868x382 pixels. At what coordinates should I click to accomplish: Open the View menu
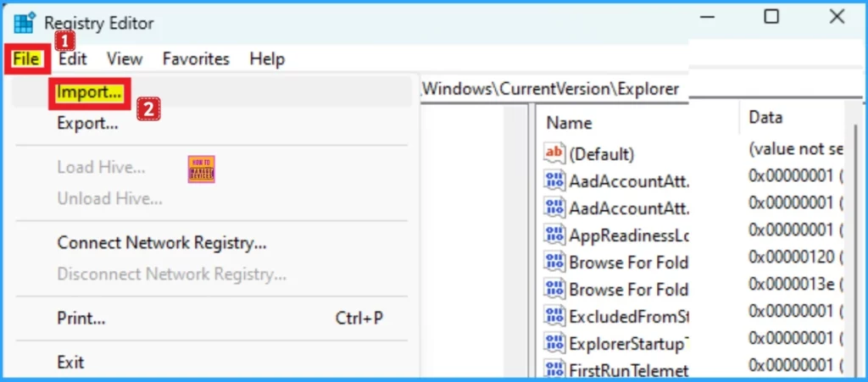pos(125,59)
